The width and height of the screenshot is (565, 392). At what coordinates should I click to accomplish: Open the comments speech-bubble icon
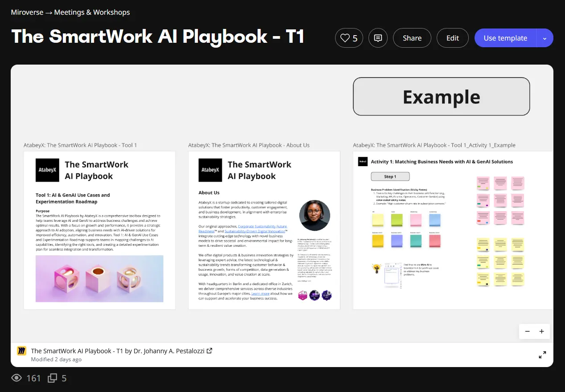click(x=378, y=38)
